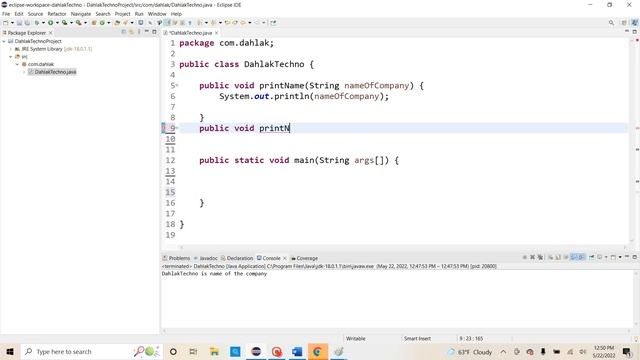Viewport: 640px width, 360px height.
Task: Click Collapse All in Package Explorer
Action: 124,31
